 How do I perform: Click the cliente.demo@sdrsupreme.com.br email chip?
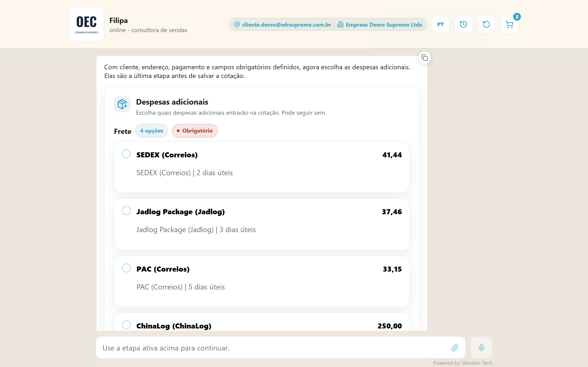click(x=283, y=25)
